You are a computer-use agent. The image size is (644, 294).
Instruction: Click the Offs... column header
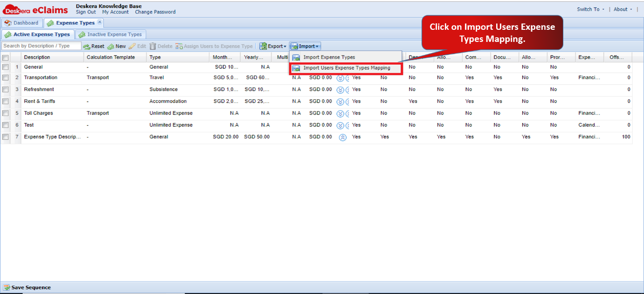point(618,57)
